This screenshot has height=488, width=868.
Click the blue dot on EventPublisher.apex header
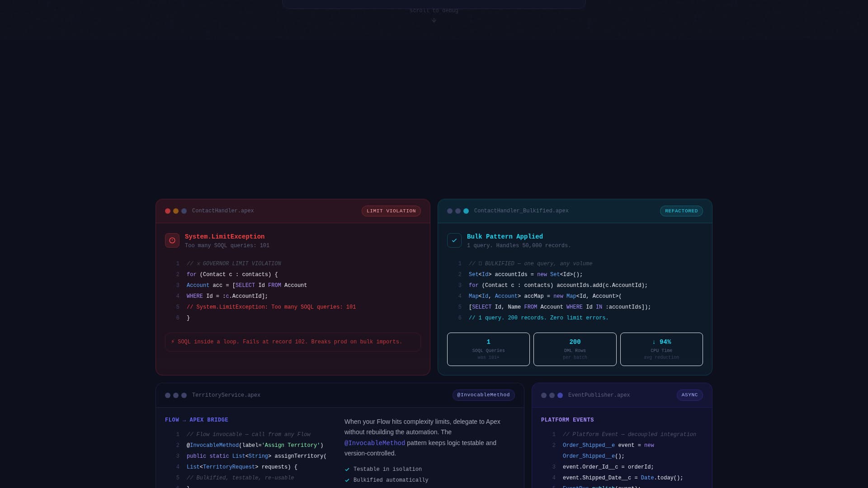pyautogui.click(x=560, y=394)
